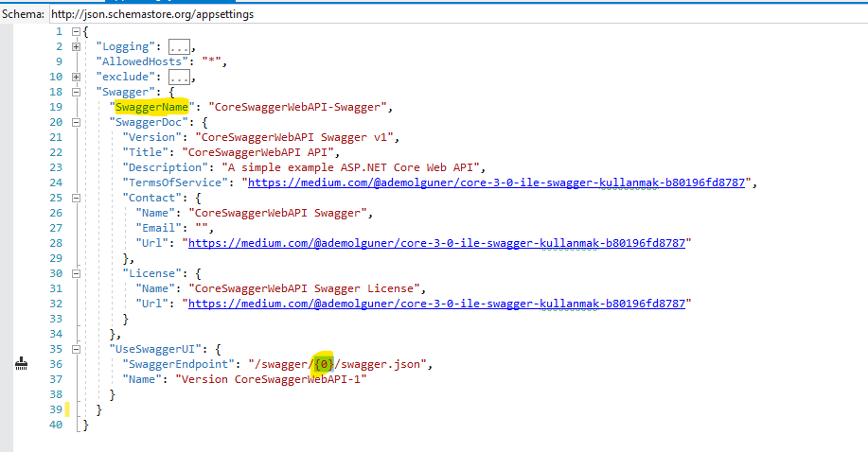Open the Contact Url medium.com link
Viewport: 868px width, 452px height.
[x=436, y=243]
